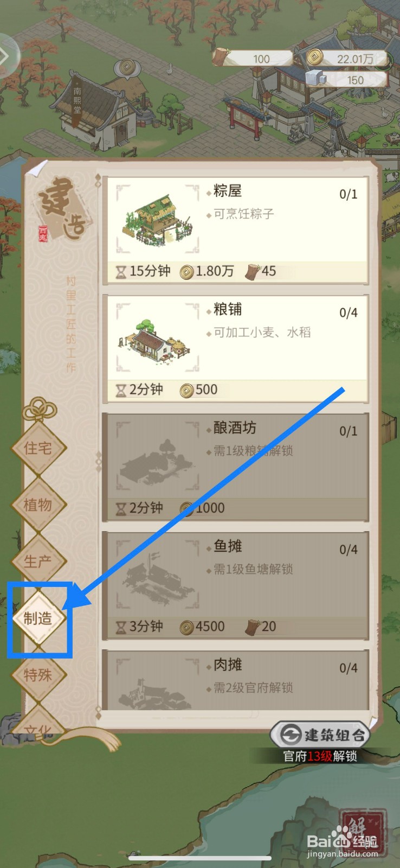Tap the stone block resource icon
The height and width of the screenshot is (868, 400).
pos(316,79)
